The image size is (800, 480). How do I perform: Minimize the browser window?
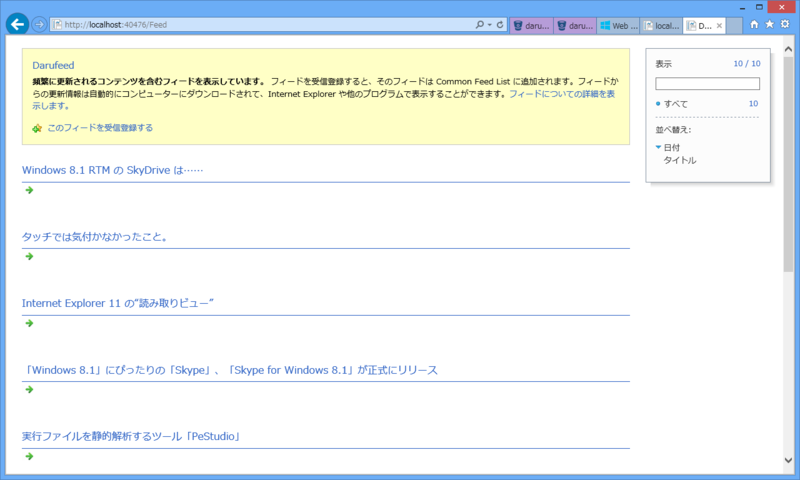(743, 8)
